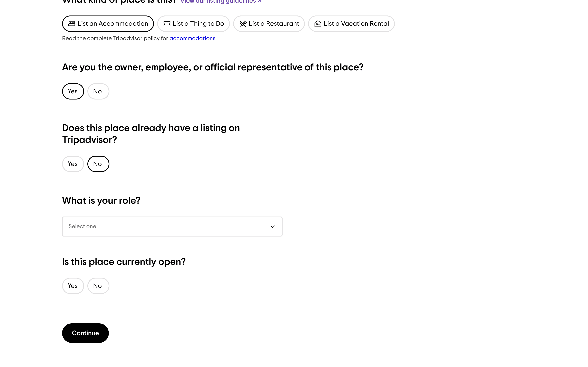The height and width of the screenshot is (367, 588).
Task: Answer Yes to owner or representative question
Action: coord(73,91)
